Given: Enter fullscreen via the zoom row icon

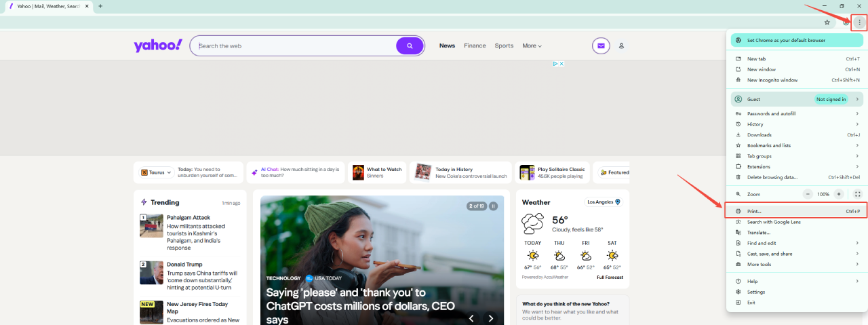Looking at the screenshot, I should tap(857, 194).
